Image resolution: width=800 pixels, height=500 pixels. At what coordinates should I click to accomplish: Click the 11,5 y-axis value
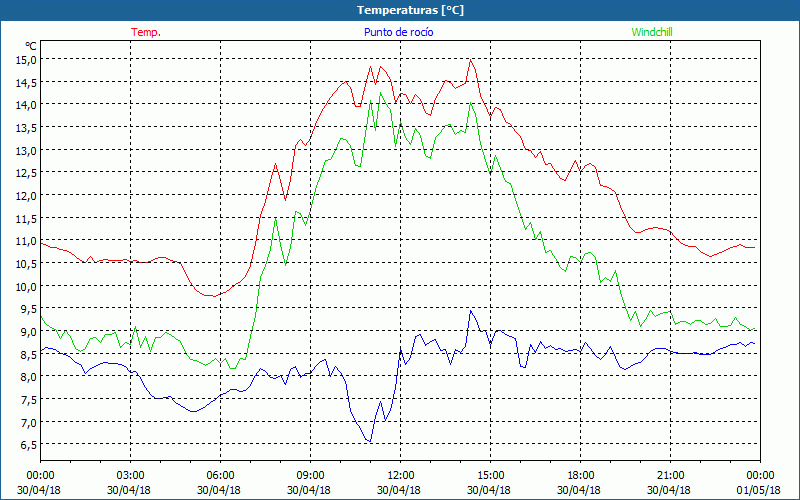coord(26,218)
